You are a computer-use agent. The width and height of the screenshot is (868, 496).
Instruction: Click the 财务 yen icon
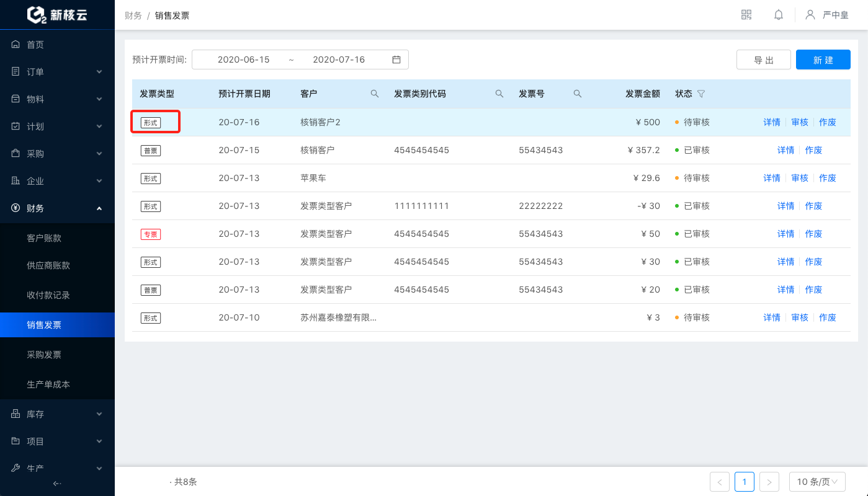coord(16,208)
